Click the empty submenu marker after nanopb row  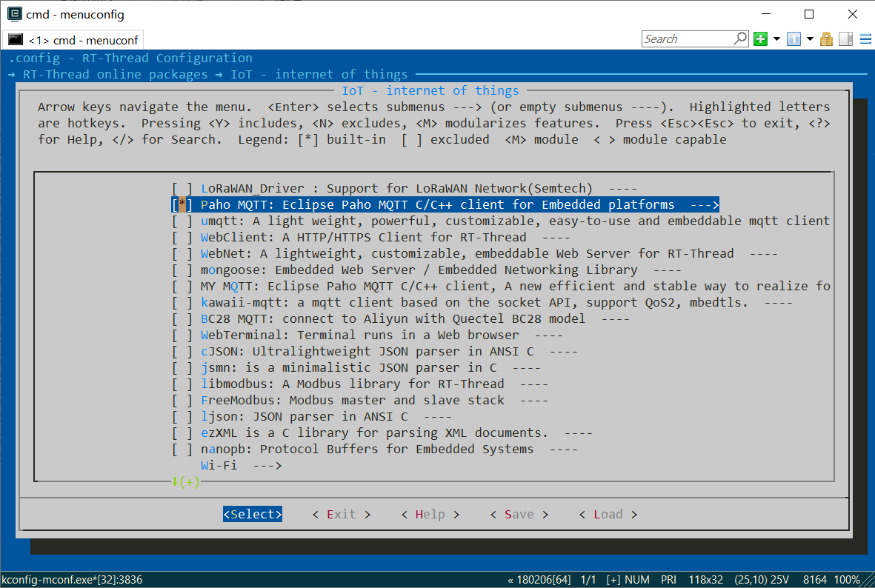pyautogui.click(x=564, y=449)
